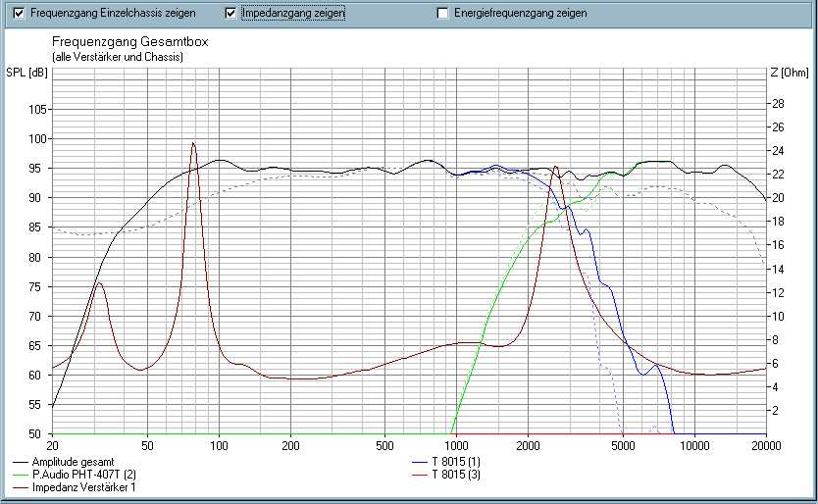Click the '5000' frequency axis label
The height and width of the screenshot is (504, 818).
click(x=623, y=445)
